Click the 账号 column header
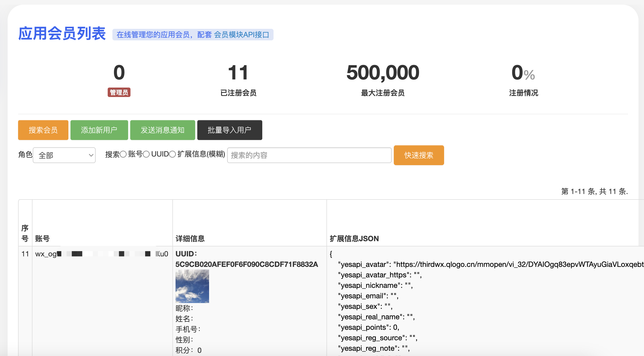 pyautogui.click(x=42, y=239)
